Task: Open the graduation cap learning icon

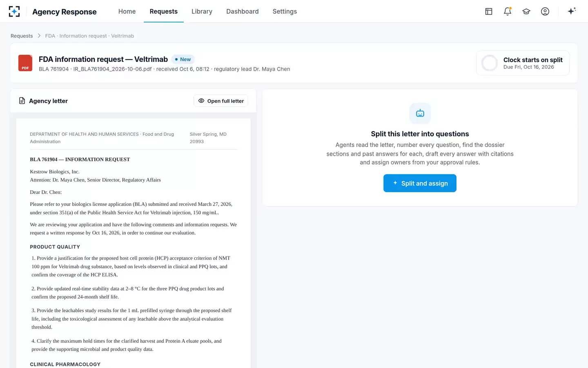Action: (x=526, y=11)
